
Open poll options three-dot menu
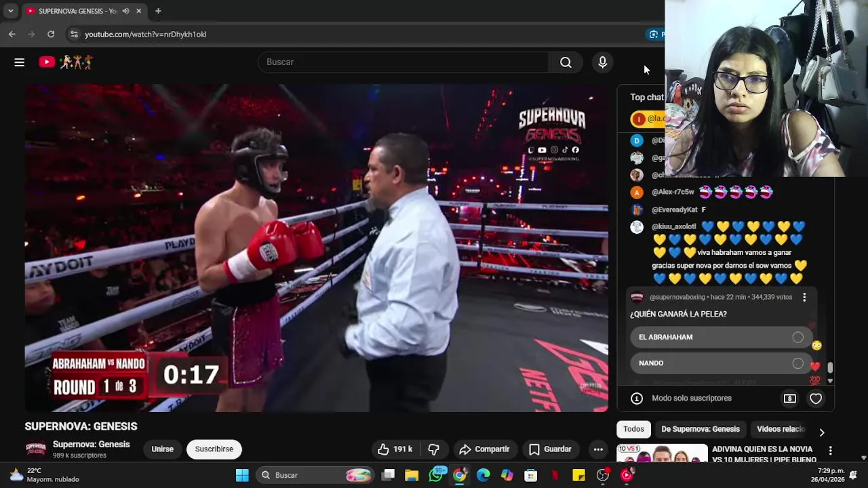click(804, 297)
